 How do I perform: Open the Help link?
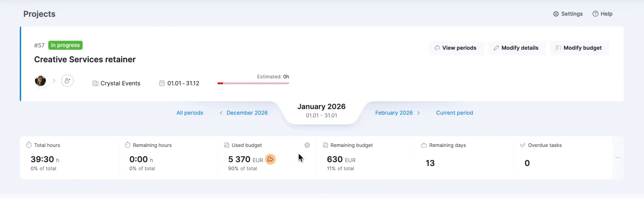(x=602, y=14)
